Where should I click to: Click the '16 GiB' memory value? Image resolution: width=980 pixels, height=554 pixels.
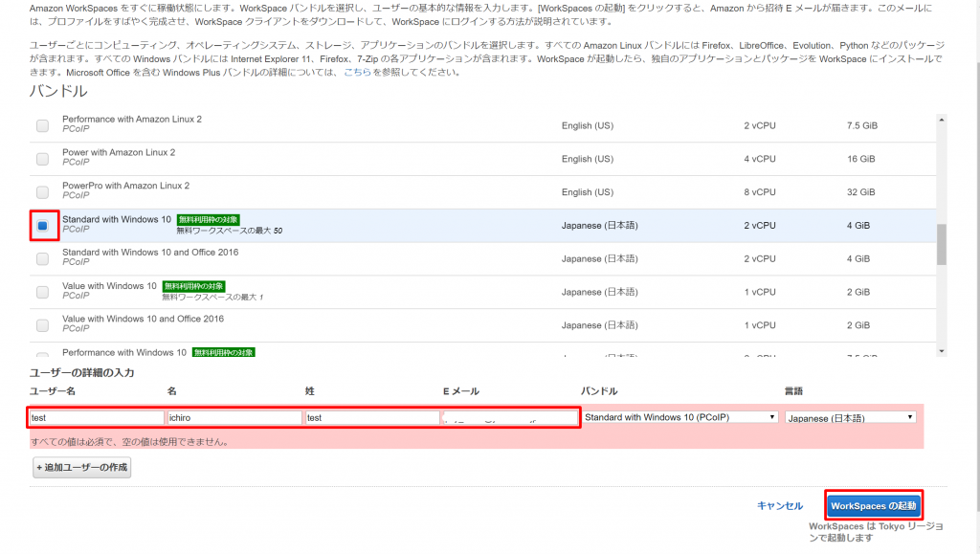pyautogui.click(x=860, y=159)
